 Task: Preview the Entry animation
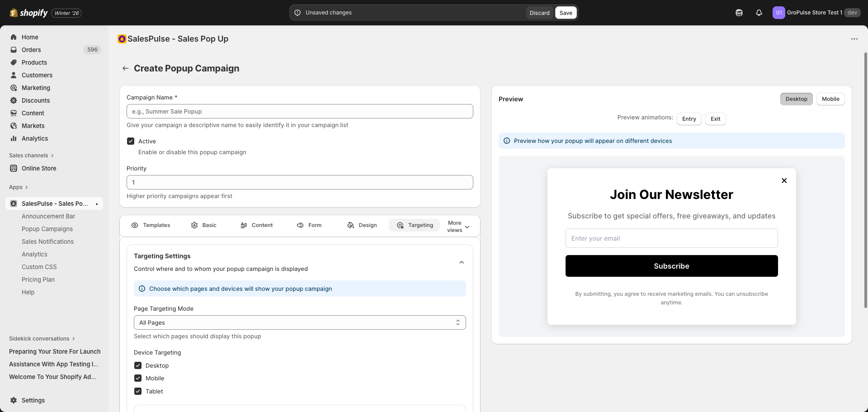coord(689,119)
